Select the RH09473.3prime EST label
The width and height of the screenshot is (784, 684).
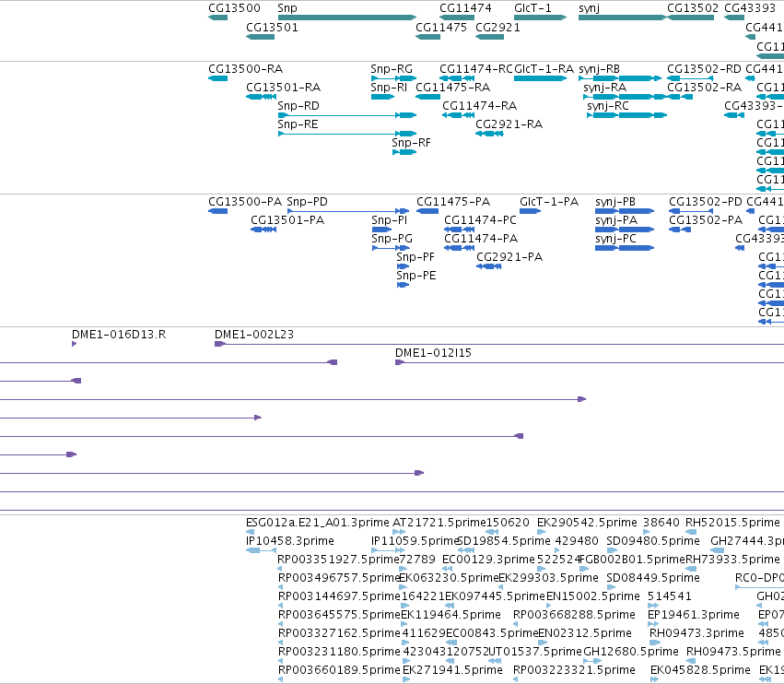point(696,634)
